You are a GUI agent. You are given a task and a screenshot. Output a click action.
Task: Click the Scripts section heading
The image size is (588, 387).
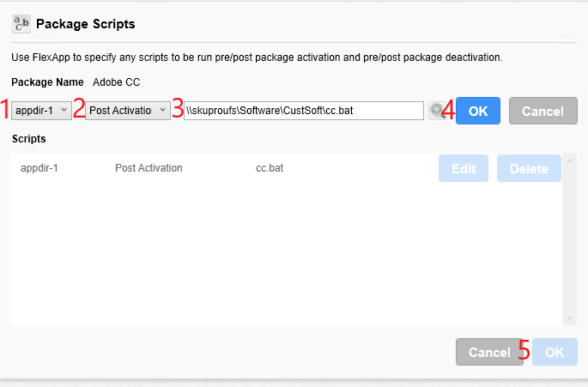tap(29, 139)
